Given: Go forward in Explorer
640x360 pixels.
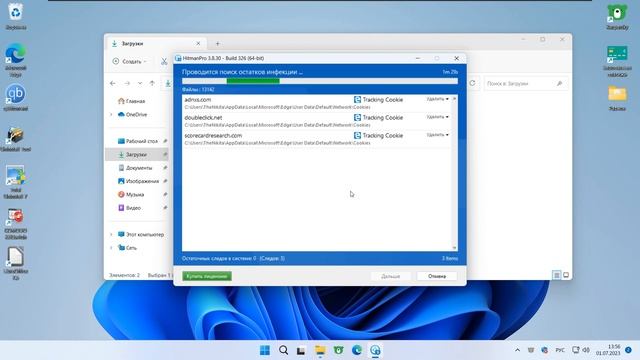Looking at the screenshot, I should (127, 83).
